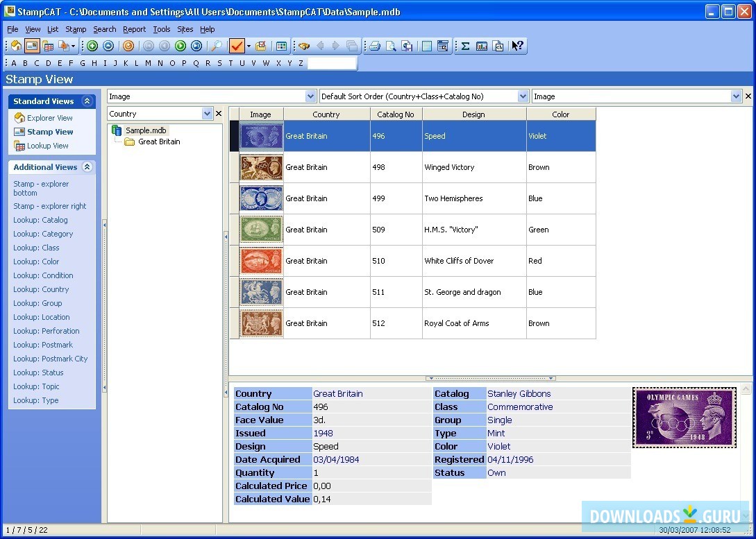Screen dimensions: 756x539
Task: Click the help question-mark cursor icon
Action: click(x=518, y=46)
